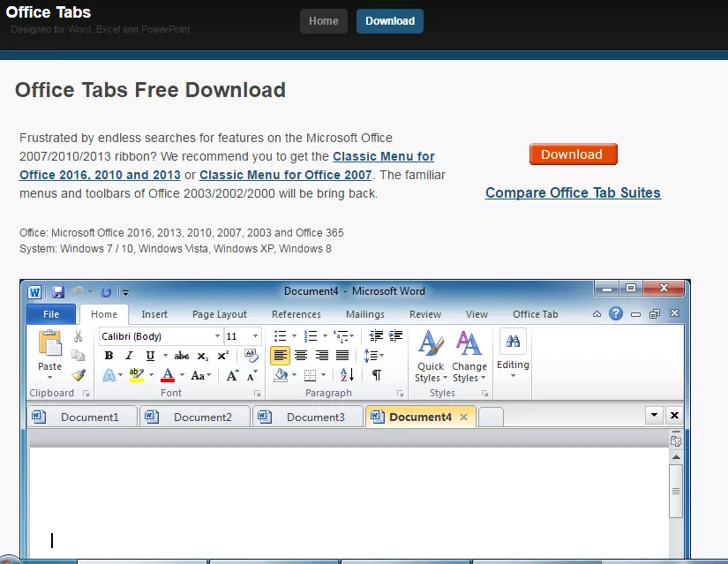Click the Show paragraph marks pilcrow icon
The width and height of the screenshot is (728, 564).
(x=377, y=375)
